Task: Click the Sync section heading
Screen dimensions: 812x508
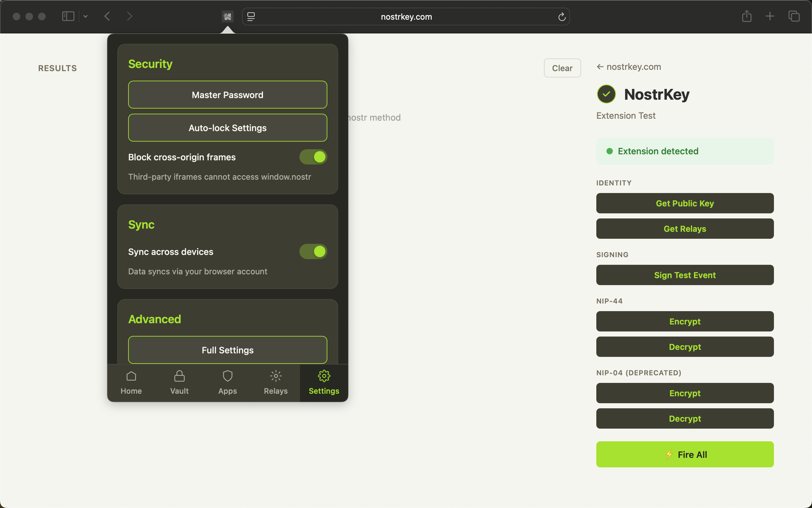Action: [141, 224]
